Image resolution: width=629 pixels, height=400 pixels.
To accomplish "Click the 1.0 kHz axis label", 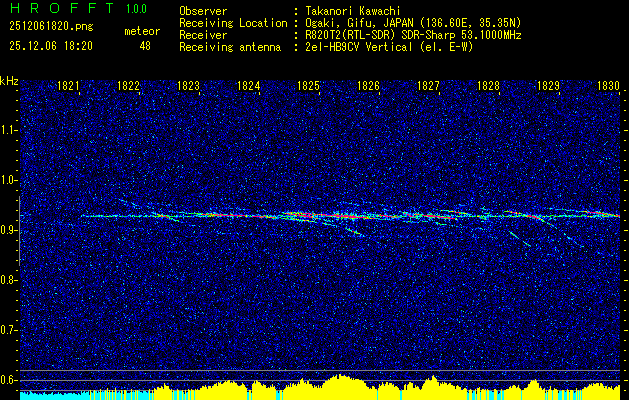I will 9,181.
